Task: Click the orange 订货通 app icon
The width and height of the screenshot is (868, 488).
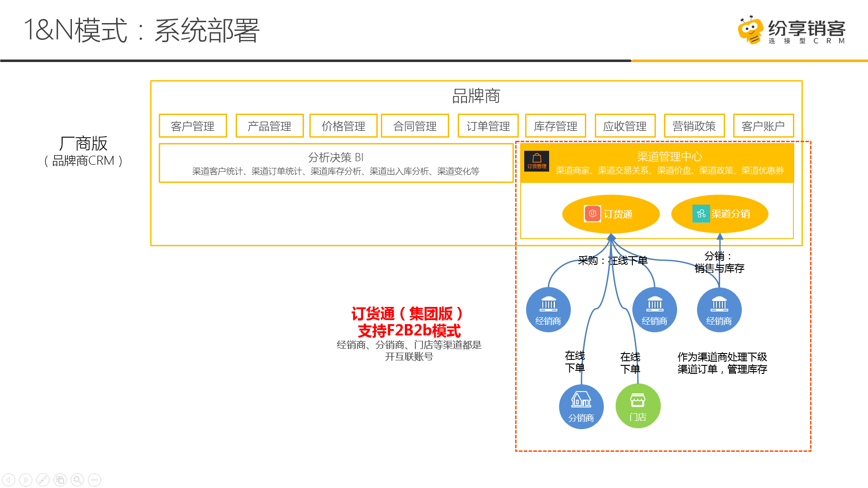Action: pyautogui.click(x=593, y=214)
